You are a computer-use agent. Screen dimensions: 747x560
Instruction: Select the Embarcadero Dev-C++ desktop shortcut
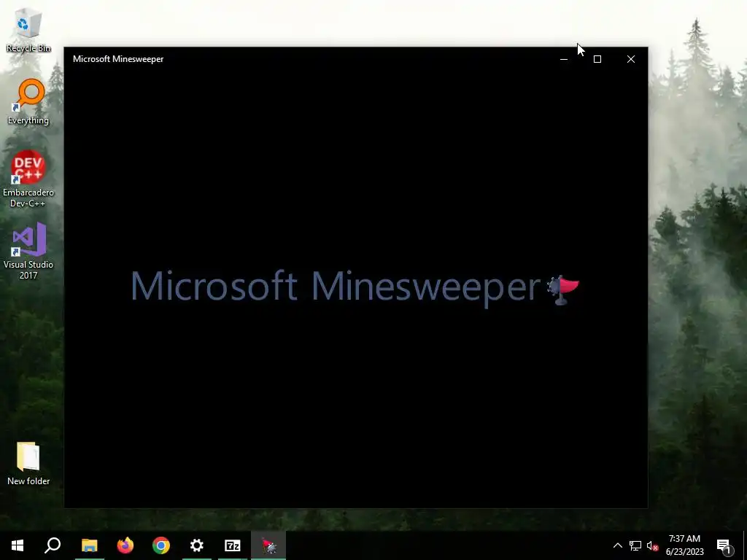point(28,179)
